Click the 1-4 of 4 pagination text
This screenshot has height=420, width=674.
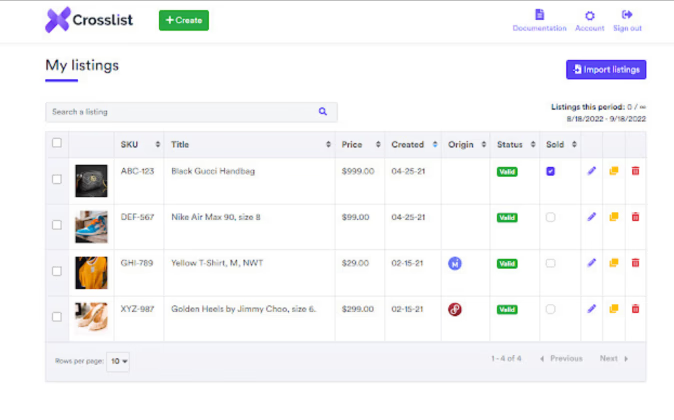click(506, 359)
